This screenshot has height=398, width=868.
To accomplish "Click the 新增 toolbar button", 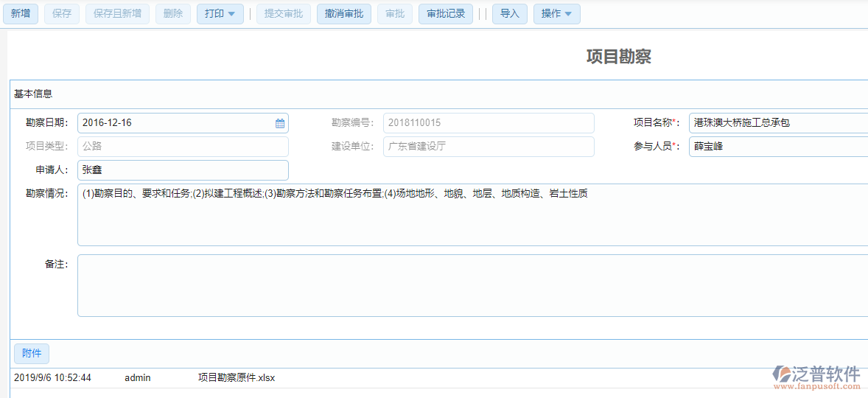I will 21,14.
